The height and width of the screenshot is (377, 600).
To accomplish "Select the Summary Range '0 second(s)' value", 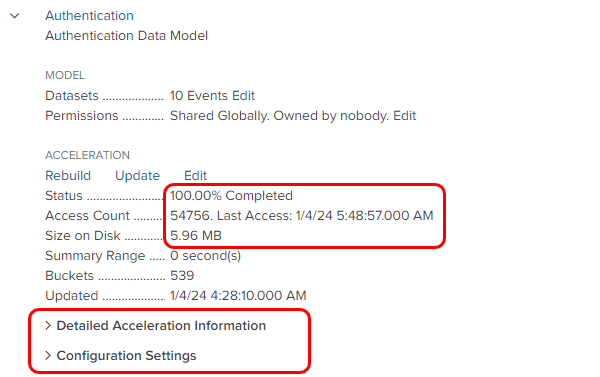I will point(205,255).
